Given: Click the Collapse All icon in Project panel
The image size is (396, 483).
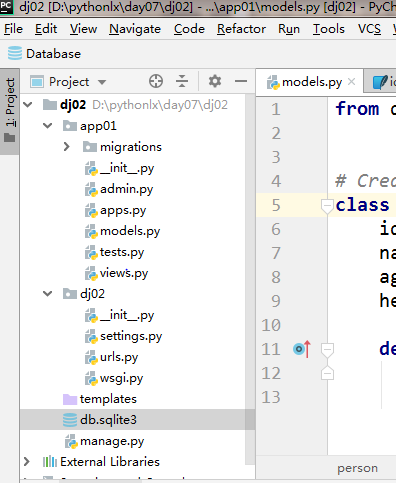Looking at the screenshot, I should click(182, 81).
